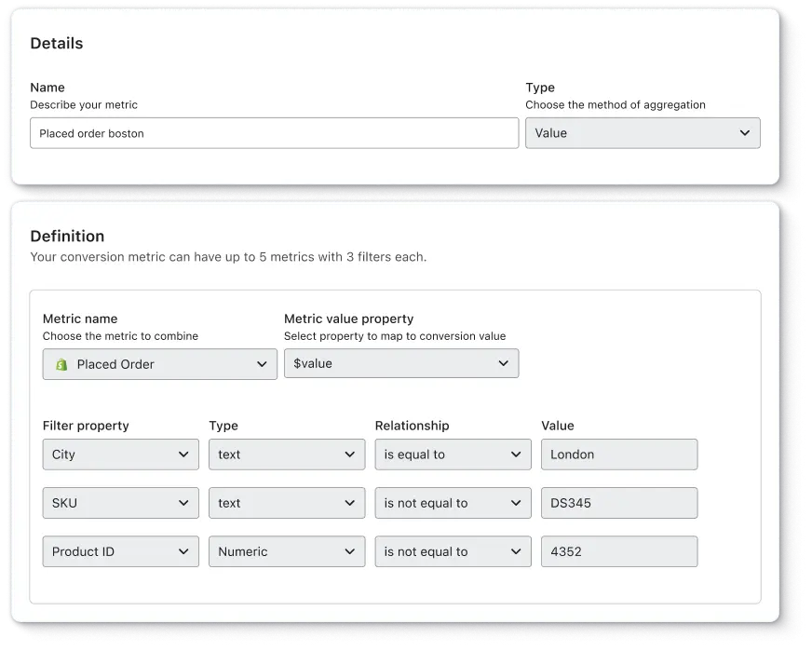Screen dimensions: 812x651
Task: Open the SKU filter property dropdown
Action: [121, 503]
